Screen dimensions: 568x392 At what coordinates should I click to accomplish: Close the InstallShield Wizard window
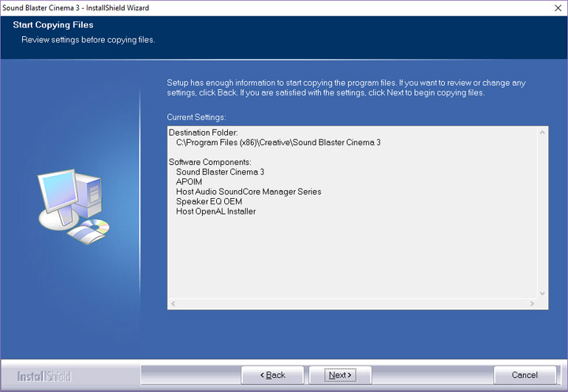point(558,8)
